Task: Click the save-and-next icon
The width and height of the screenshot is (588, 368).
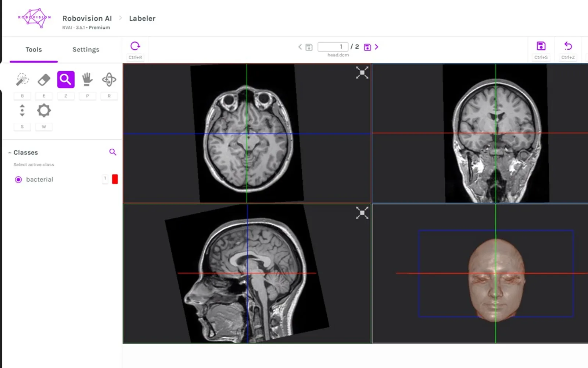Action: (367, 47)
